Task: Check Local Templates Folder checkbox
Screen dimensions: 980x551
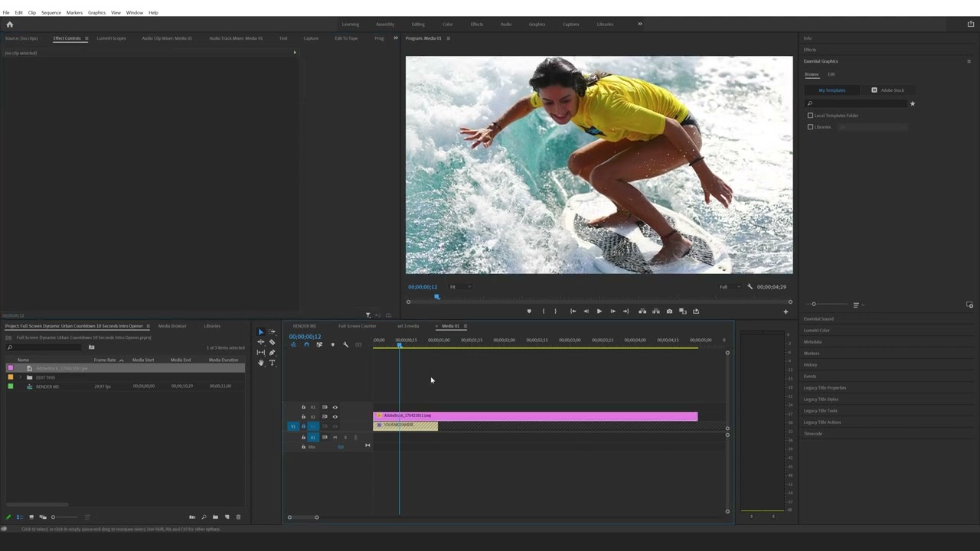Action: (x=810, y=116)
